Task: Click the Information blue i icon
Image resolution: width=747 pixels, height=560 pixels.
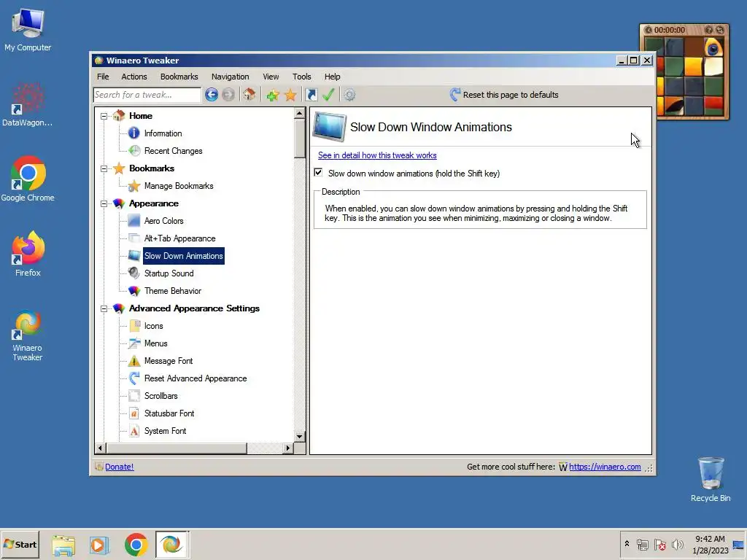Action: (134, 133)
